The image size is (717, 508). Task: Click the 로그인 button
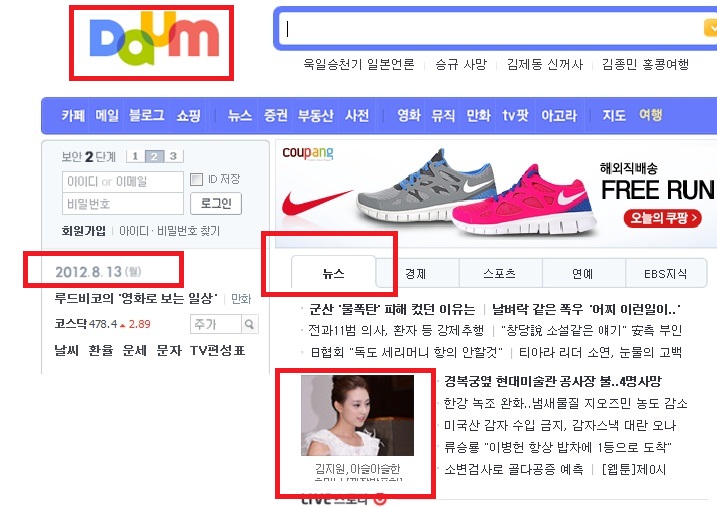[x=216, y=203]
